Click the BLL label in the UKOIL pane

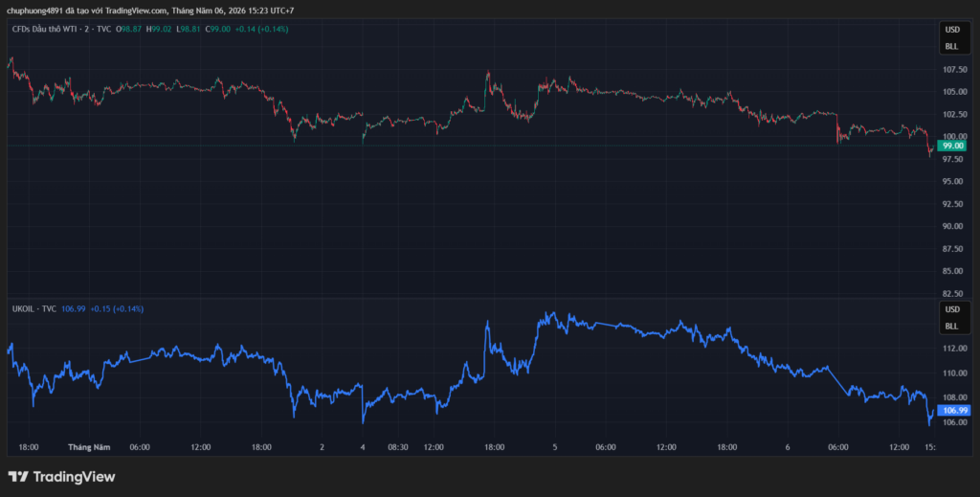pos(951,327)
